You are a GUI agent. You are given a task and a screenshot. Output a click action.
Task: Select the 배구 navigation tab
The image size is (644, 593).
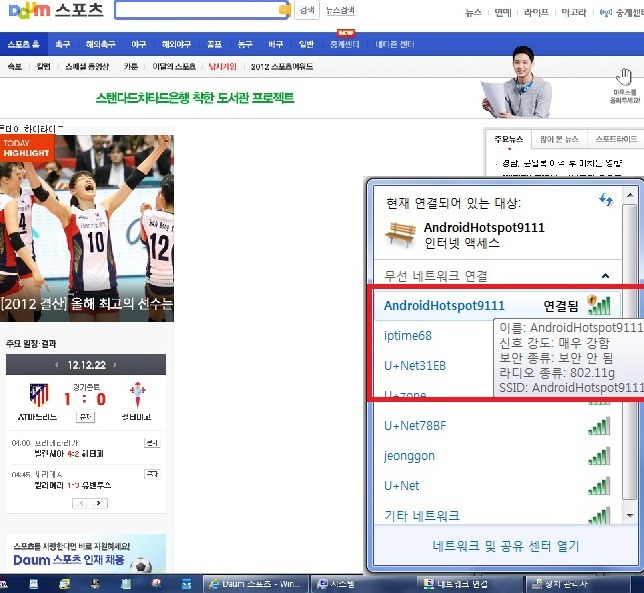pos(276,44)
